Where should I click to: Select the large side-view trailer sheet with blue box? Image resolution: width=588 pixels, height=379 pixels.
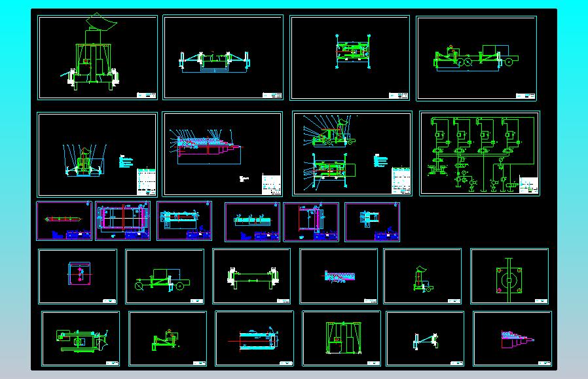point(476,58)
